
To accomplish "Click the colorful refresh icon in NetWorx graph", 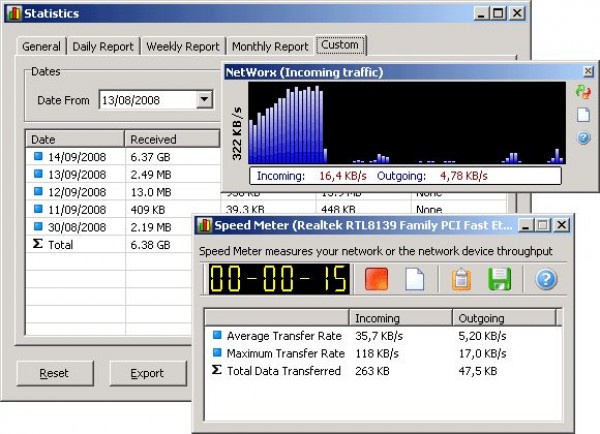I will pyautogui.click(x=584, y=92).
